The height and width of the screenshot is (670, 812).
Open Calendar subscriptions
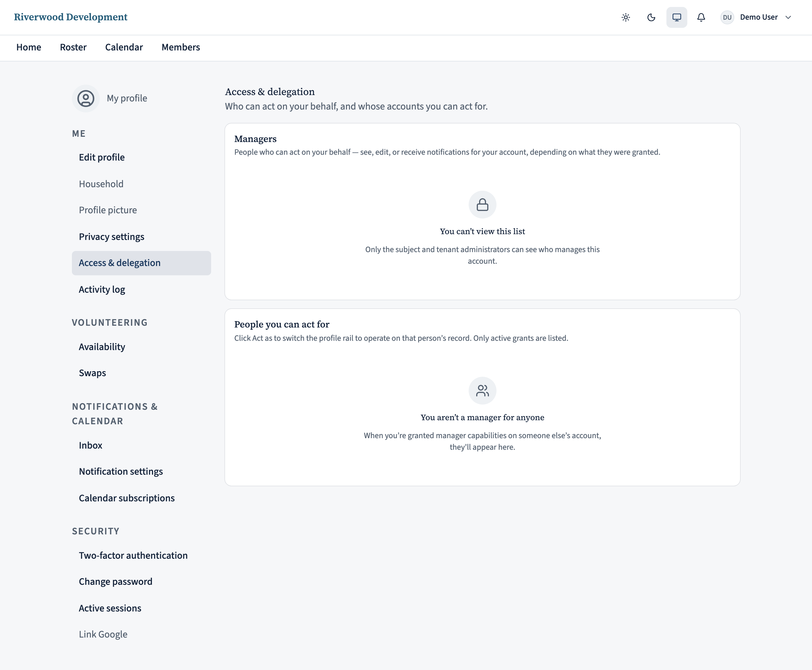tap(141, 498)
